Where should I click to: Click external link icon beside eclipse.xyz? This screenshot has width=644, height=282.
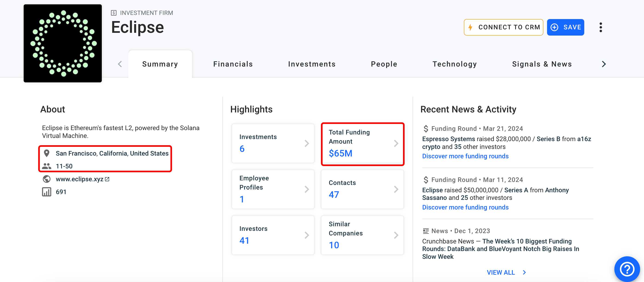pyautogui.click(x=107, y=179)
